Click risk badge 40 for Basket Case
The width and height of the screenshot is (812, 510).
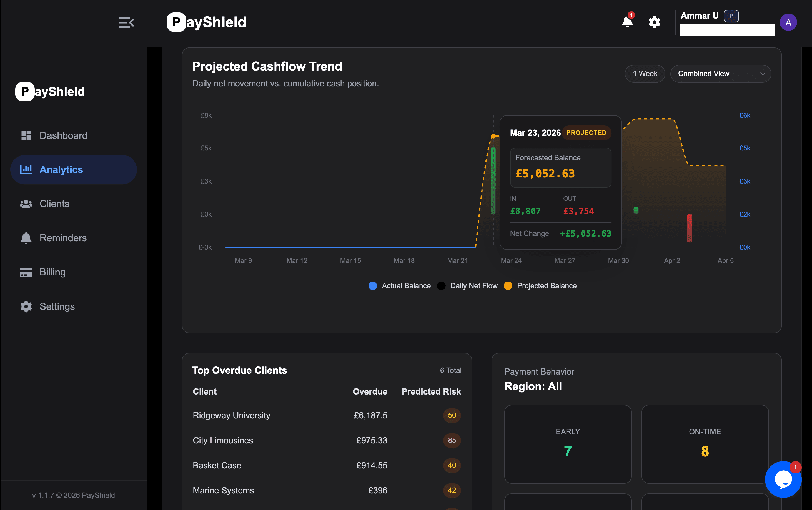[x=452, y=466]
